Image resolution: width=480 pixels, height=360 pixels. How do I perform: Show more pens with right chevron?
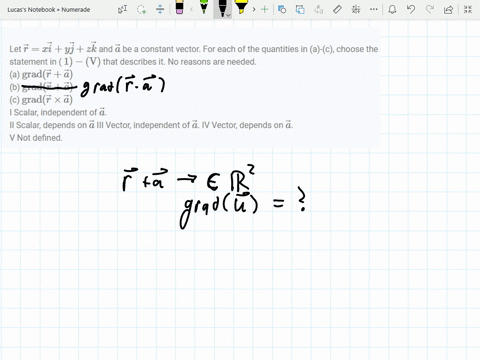254,9
